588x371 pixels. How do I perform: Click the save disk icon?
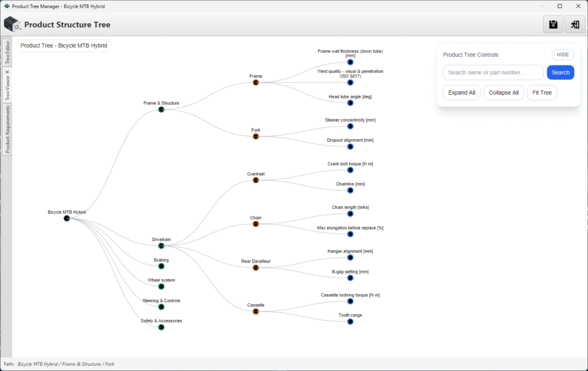click(553, 24)
